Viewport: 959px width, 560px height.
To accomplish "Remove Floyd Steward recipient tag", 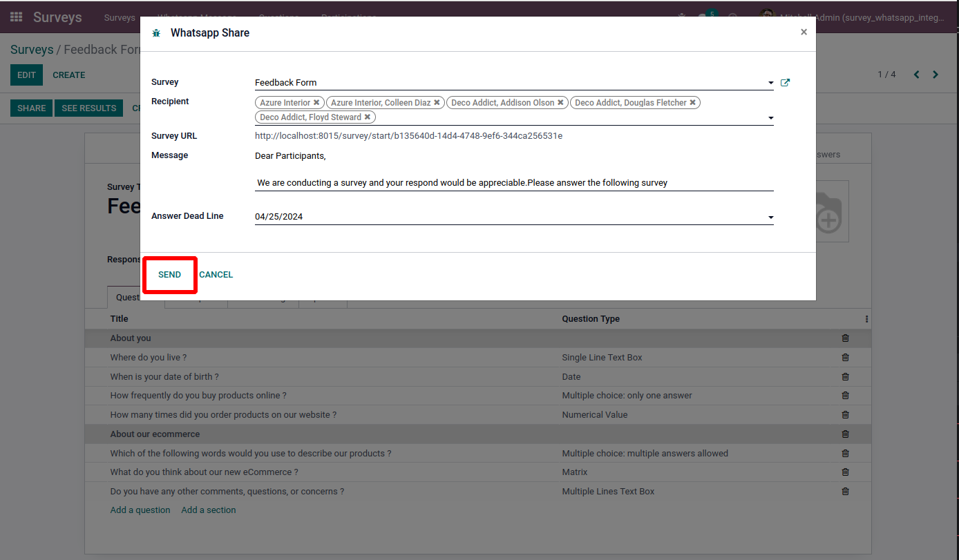I will coord(368,117).
